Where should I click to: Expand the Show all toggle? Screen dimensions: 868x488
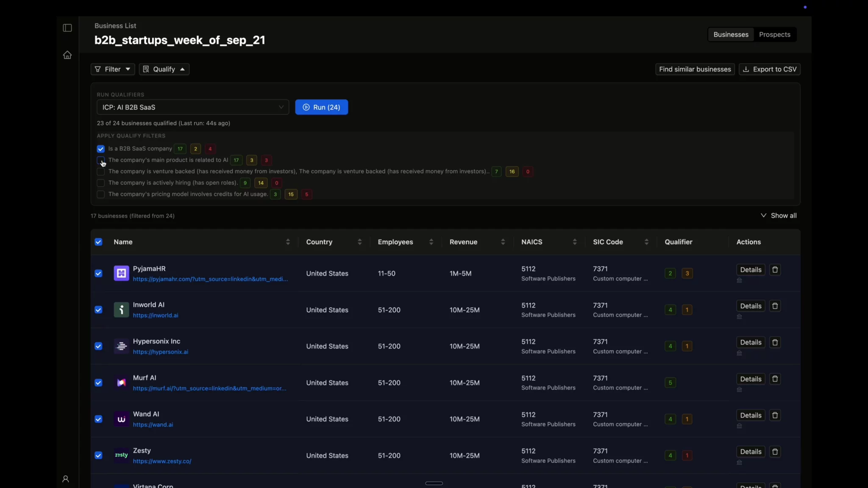tap(779, 216)
